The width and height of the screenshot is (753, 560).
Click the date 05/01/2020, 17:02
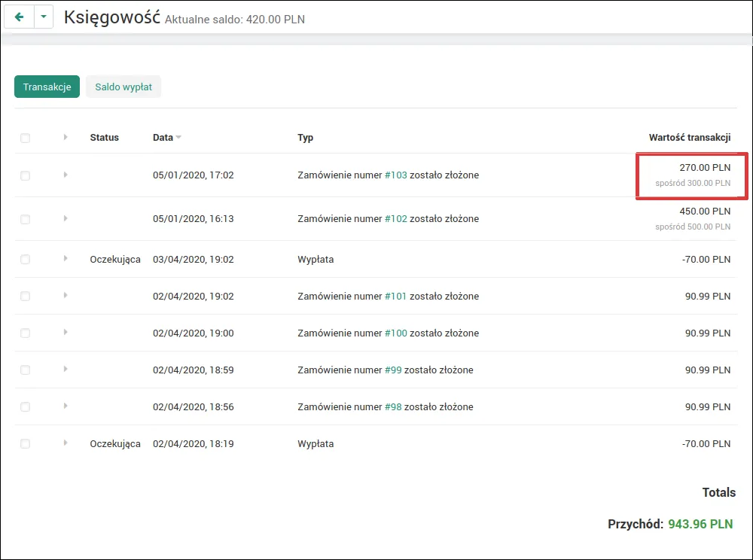point(193,175)
